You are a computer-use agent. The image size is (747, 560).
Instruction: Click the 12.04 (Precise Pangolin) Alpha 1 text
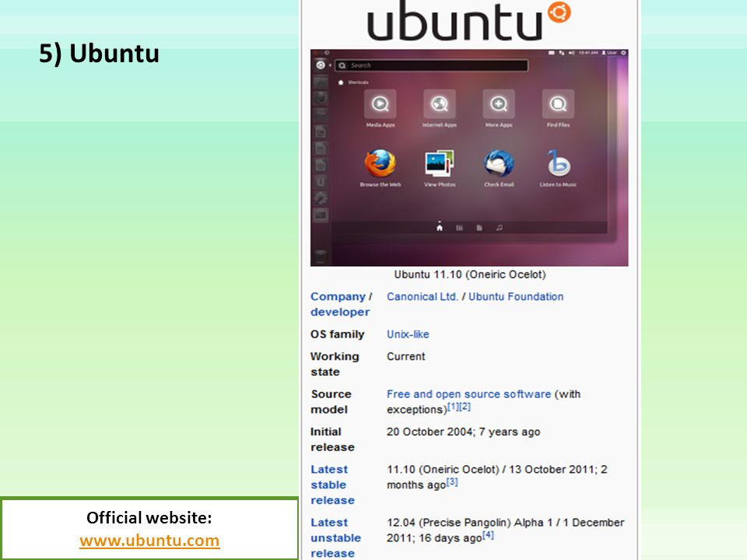pyautogui.click(x=470, y=523)
